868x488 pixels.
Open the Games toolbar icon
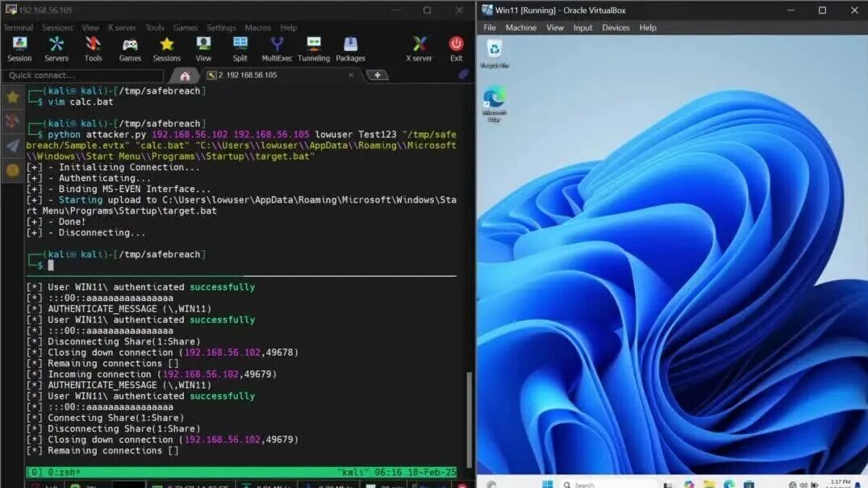pyautogui.click(x=130, y=48)
